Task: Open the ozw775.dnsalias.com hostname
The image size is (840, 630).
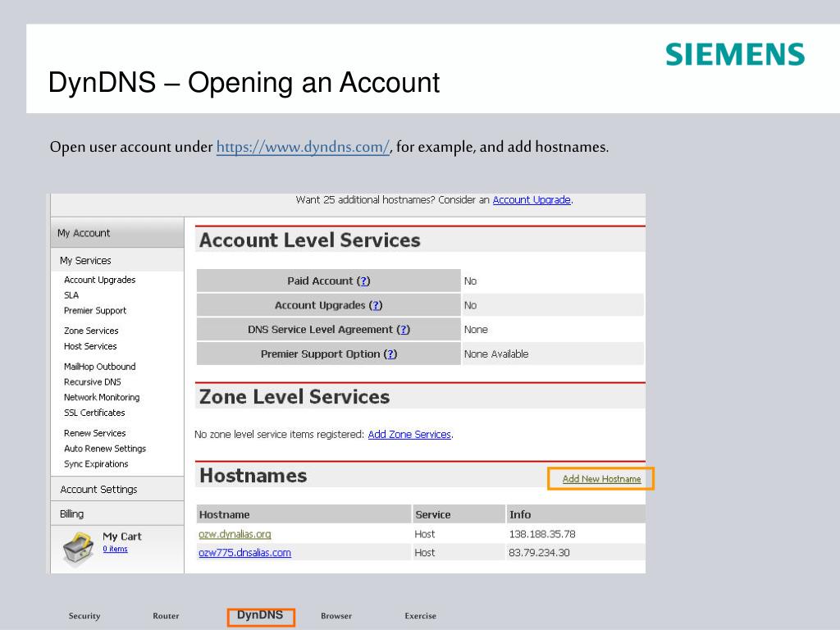Action: tap(244, 553)
